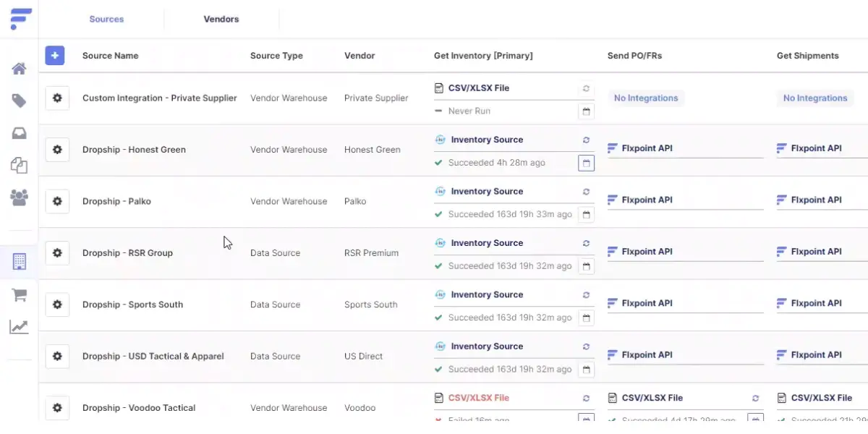
Task: Select Custom Integration - Private Supplier name
Action: point(160,98)
